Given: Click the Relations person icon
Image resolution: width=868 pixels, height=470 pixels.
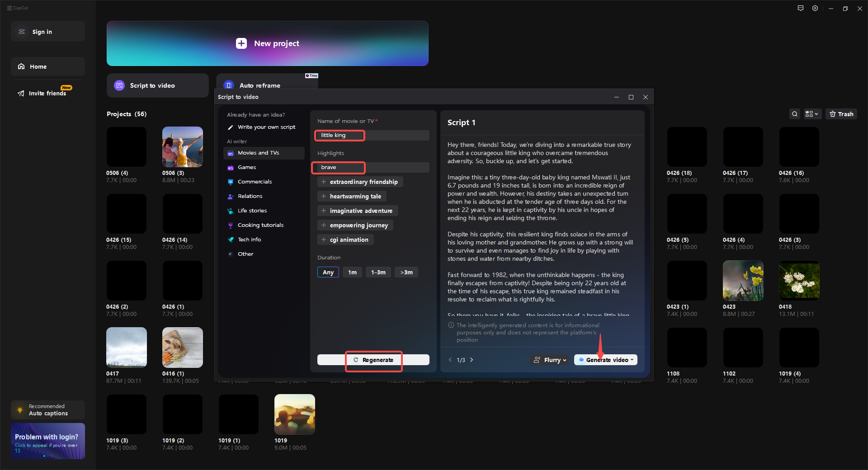Looking at the screenshot, I should [231, 196].
